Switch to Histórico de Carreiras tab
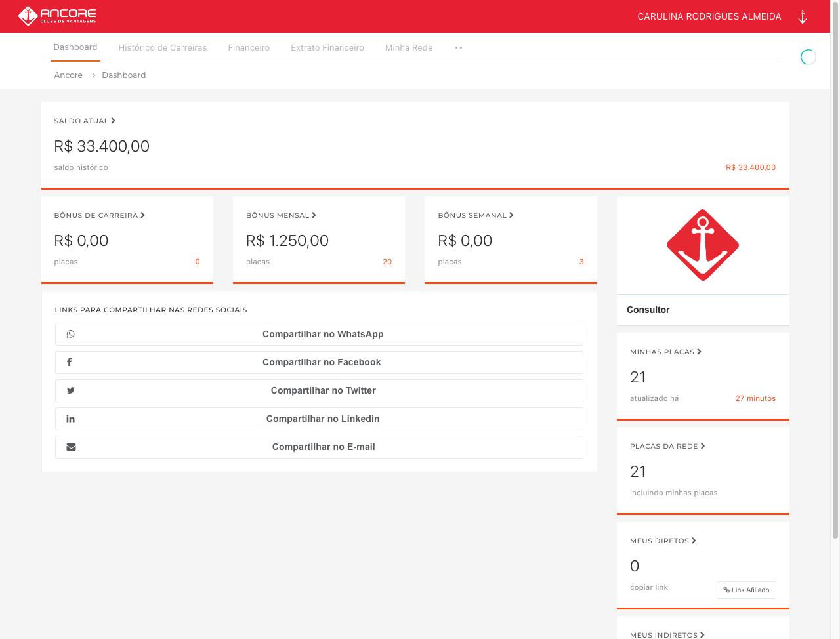840x639 pixels. (x=162, y=48)
